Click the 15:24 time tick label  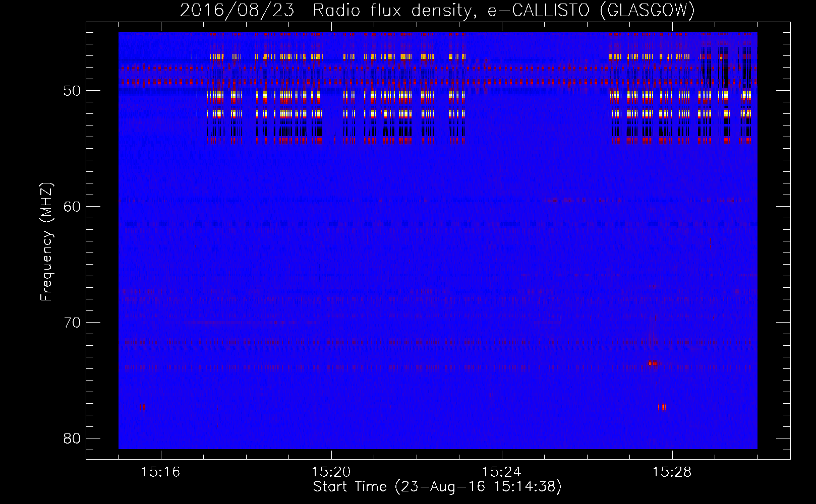(x=502, y=472)
